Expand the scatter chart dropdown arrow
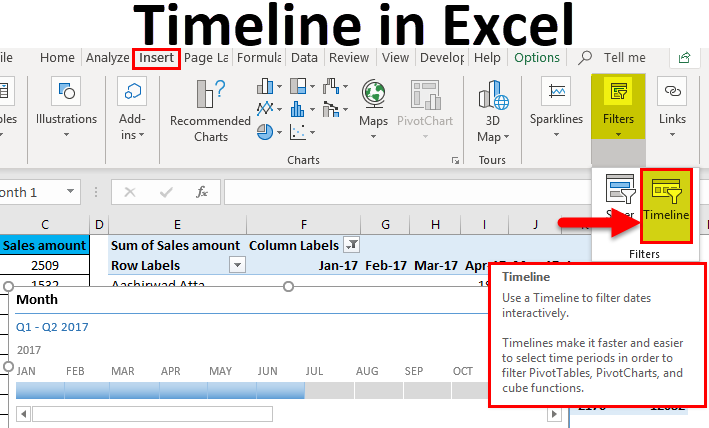 [x=312, y=132]
